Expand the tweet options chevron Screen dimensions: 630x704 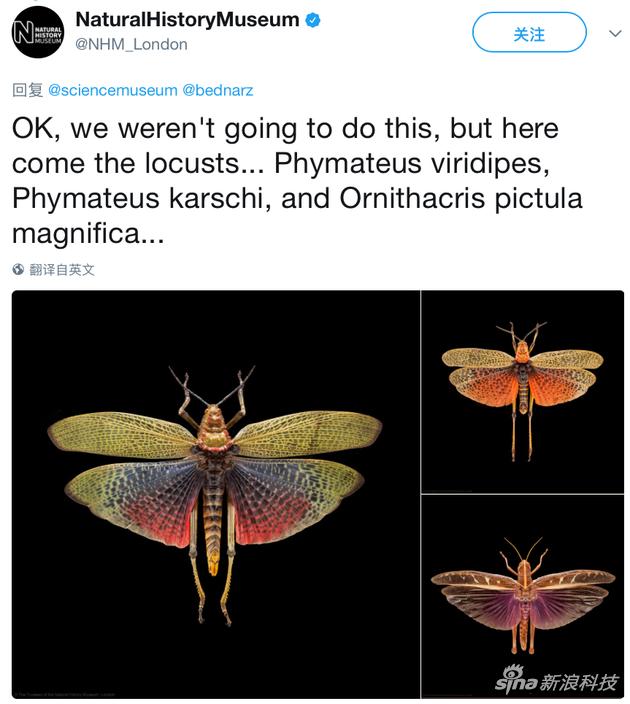(x=615, y=33)
